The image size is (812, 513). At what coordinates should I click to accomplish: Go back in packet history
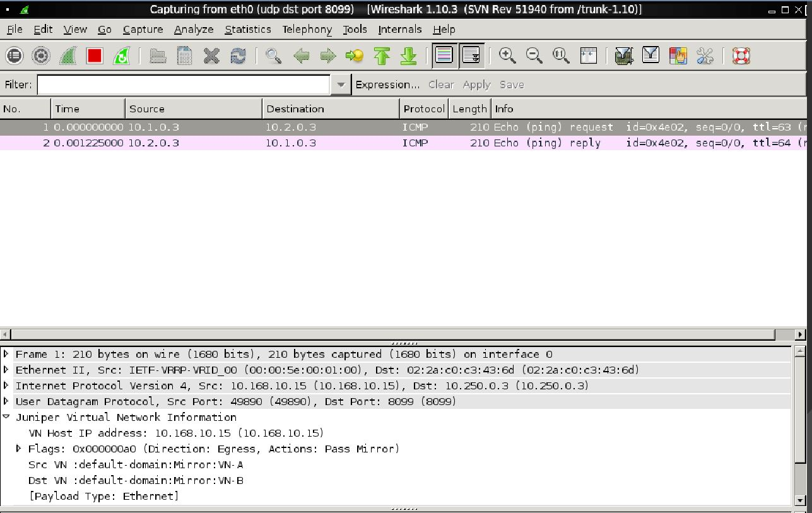coord(302,56)
